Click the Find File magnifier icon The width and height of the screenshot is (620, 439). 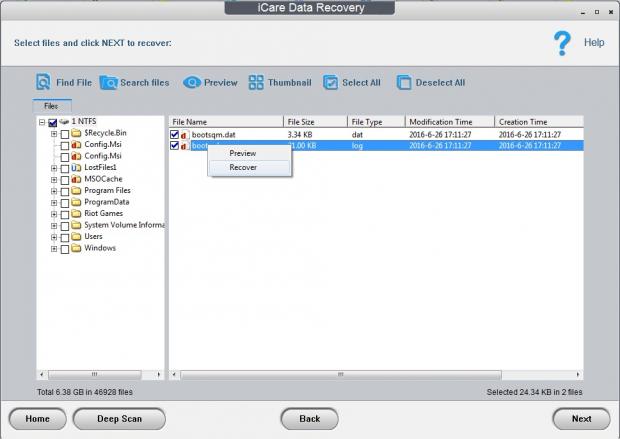tap(43, 83)
